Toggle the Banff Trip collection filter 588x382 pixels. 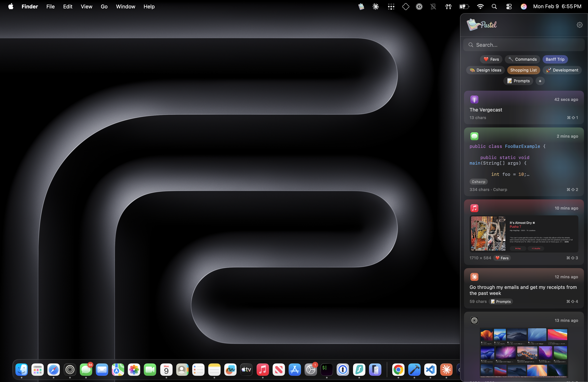pos(555,59)
